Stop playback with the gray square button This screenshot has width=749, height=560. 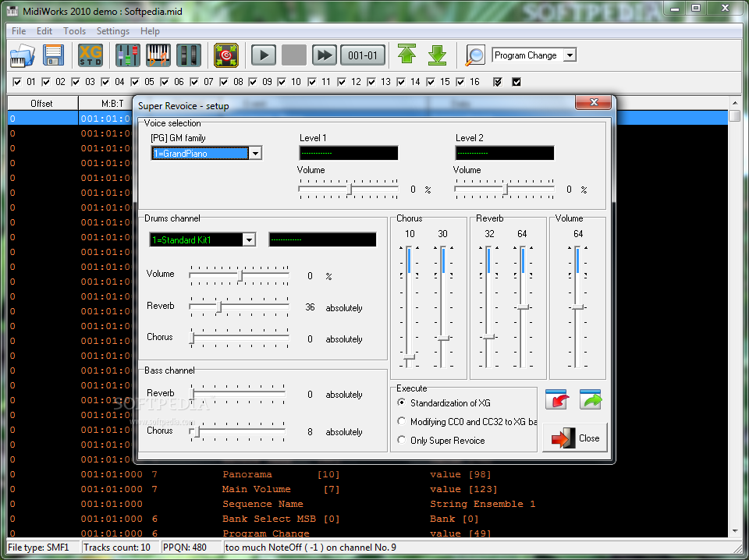[294, 55]
